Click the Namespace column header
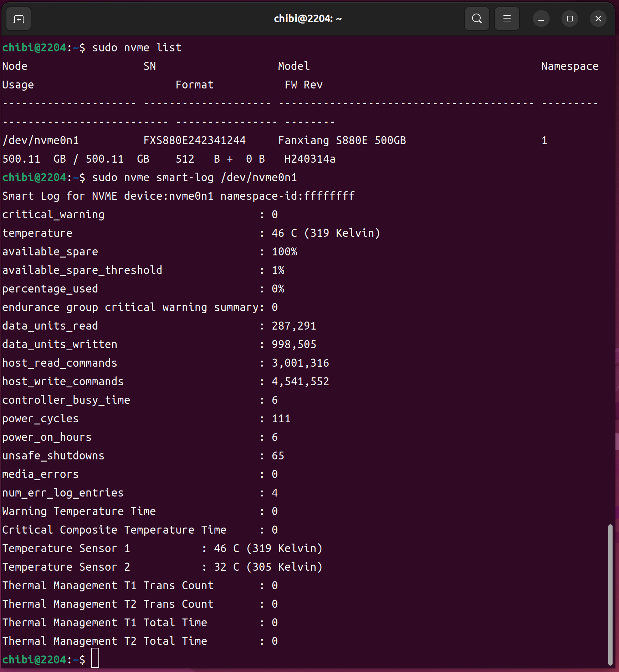 click(569, 66)
